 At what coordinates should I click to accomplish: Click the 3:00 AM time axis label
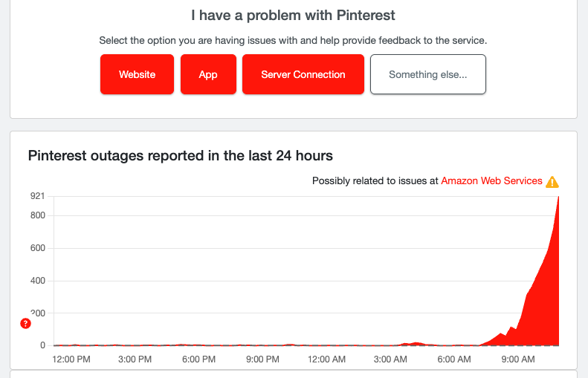(390, 359)
